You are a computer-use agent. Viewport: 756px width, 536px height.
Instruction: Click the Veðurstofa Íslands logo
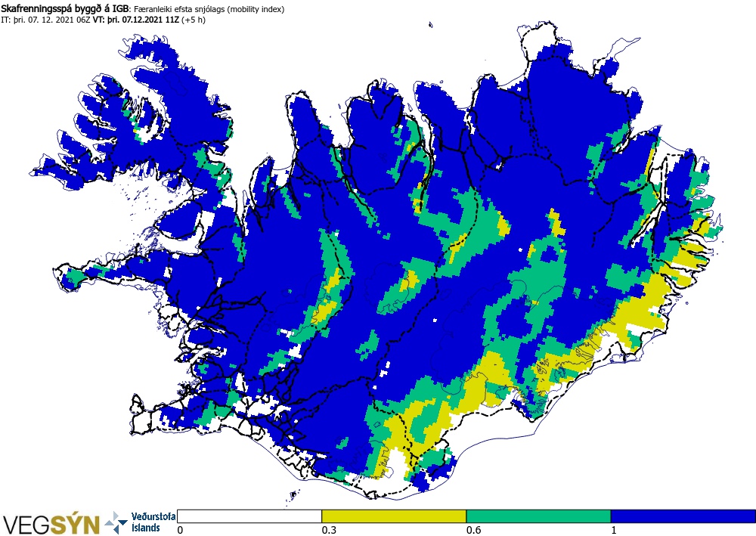tap(141, 522)
